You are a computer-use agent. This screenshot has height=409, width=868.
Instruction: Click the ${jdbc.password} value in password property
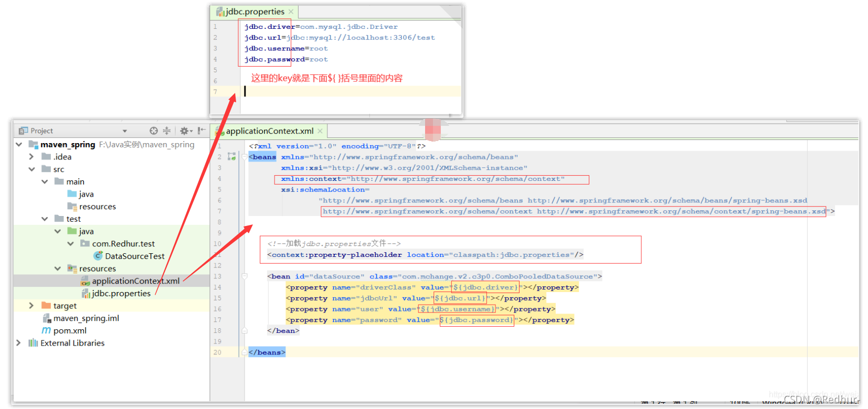476,320
